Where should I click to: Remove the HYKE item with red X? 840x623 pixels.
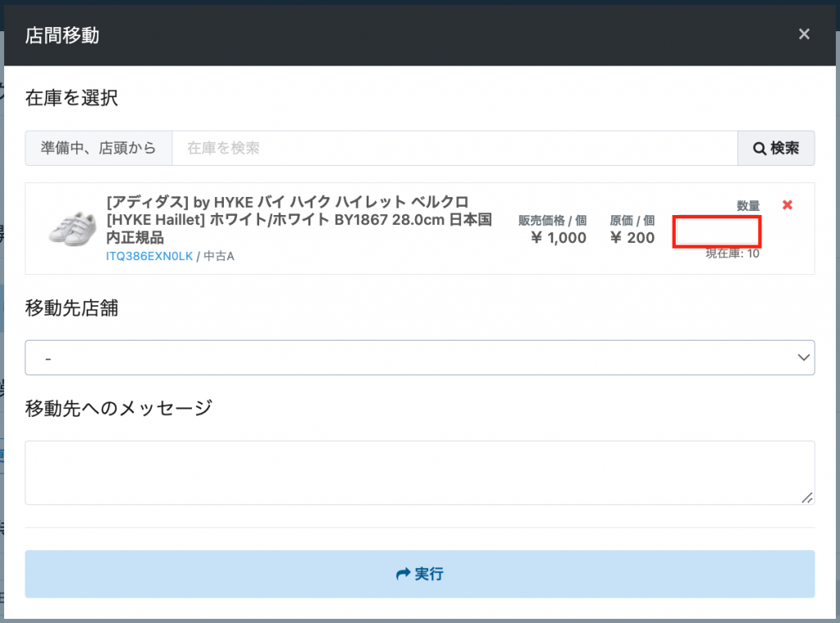click(x=787, y=205)
